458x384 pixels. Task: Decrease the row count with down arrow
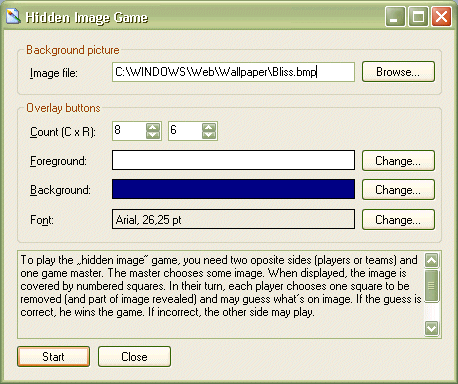point(209,135)
